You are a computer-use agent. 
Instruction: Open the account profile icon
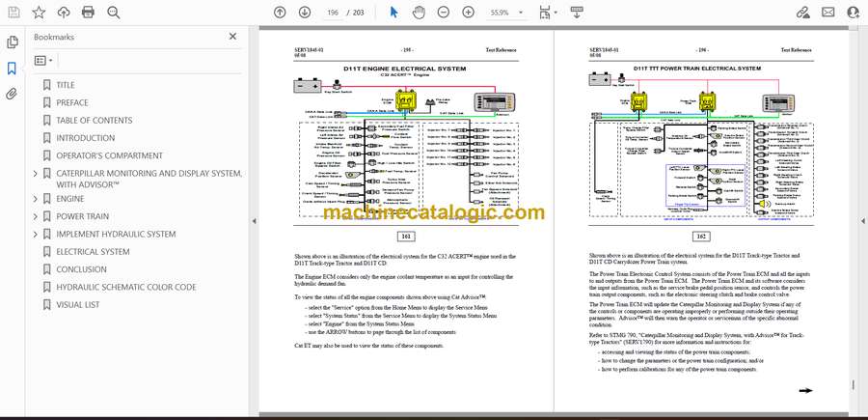coord(854,13)
